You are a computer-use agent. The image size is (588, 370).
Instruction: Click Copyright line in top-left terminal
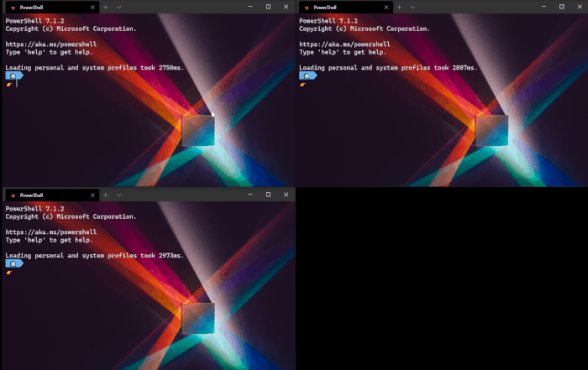71,29
